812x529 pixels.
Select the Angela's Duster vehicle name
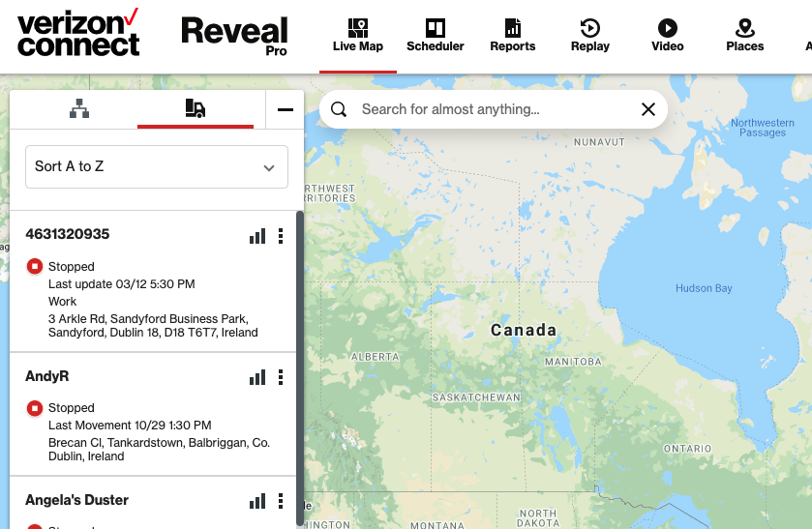tap(76, 500)
